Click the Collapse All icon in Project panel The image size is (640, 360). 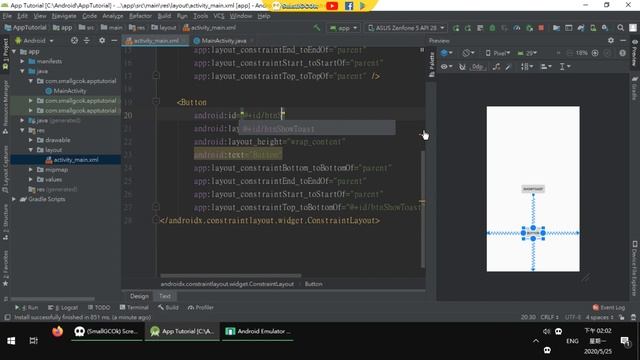point(87,40)
